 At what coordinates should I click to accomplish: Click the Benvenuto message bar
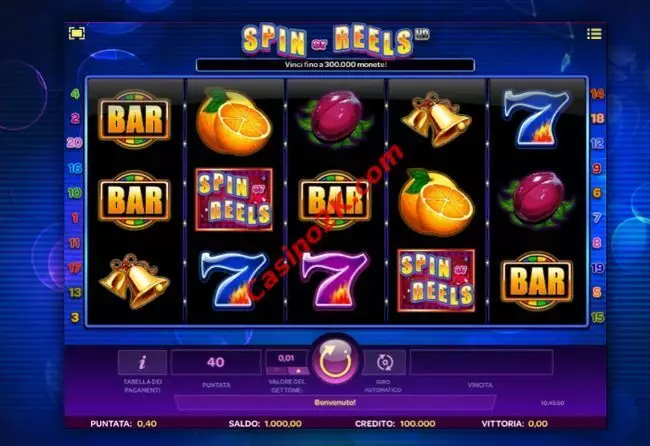pos(335,403)
